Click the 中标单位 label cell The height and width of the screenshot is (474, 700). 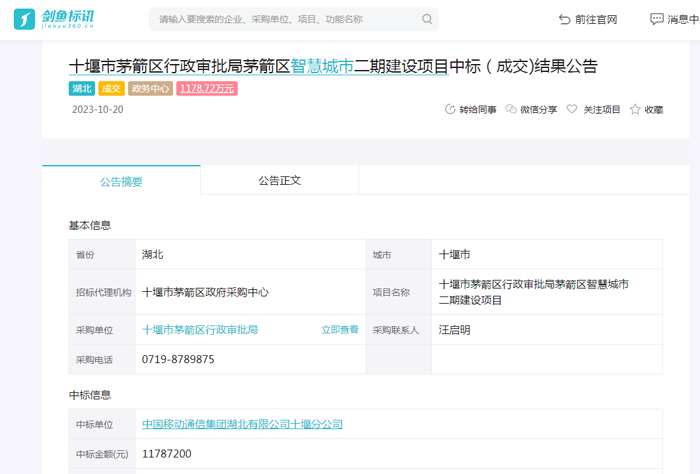(102, 424)
